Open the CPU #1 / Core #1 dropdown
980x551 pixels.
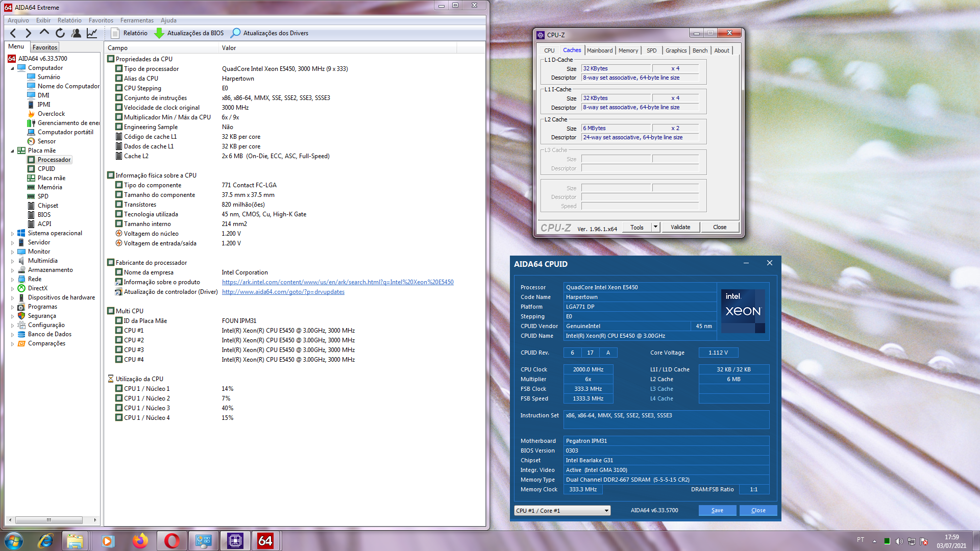point(562,511)
